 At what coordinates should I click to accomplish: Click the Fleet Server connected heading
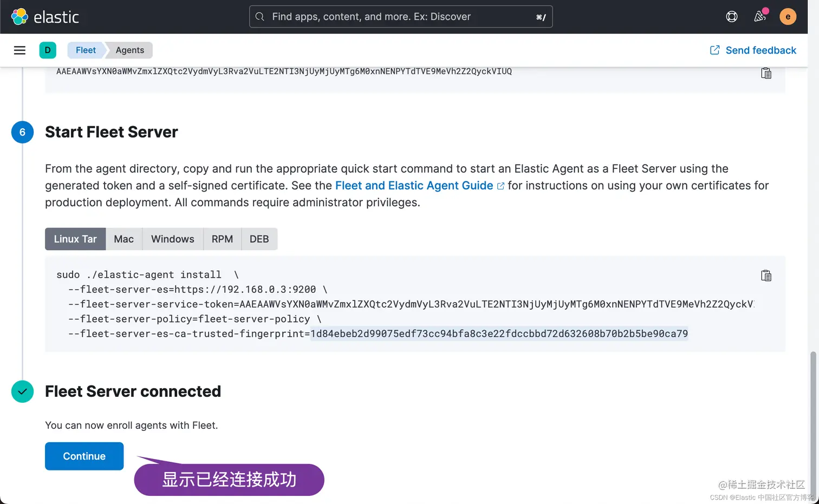point(133,391)
